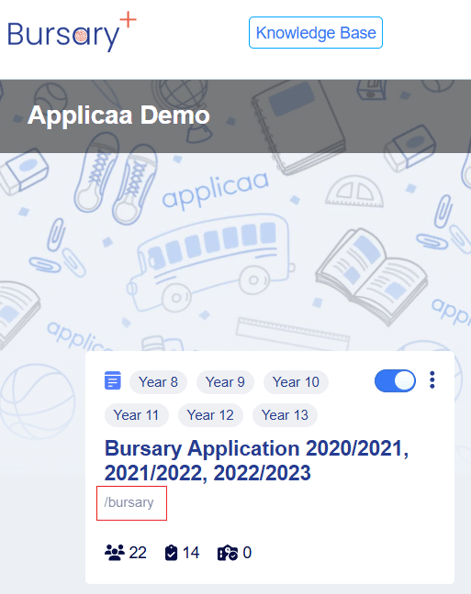471x594 pixels.
Task: Click the applicants people icon
Action: [114, 552]
